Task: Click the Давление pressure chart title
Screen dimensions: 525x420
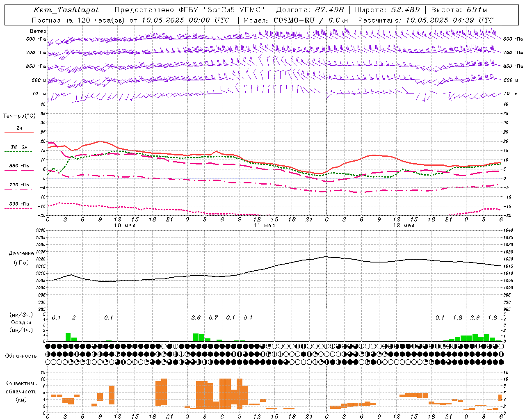Action: click(21, 253)
